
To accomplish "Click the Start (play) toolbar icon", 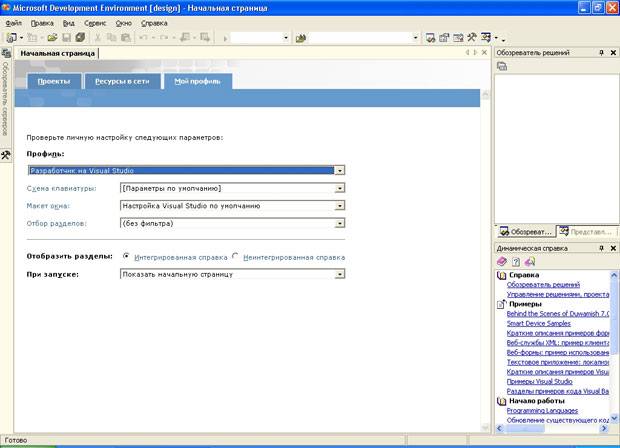I will [x=225, y=38].
